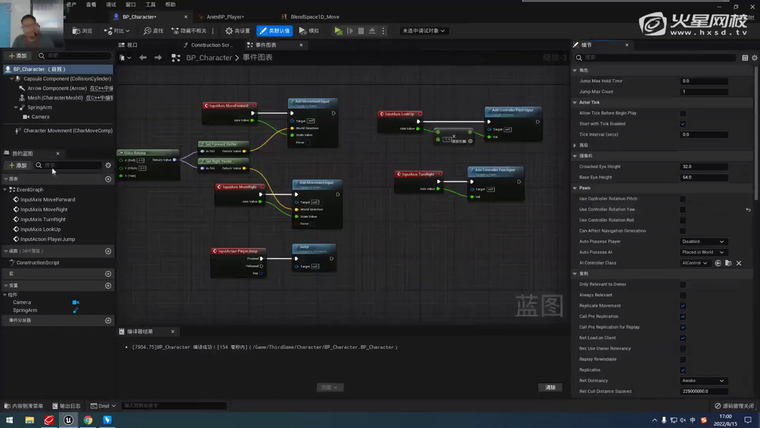The image size is (760, 428).
Task: Open debug object selector dropdown
Action: click(x=423, y=31)
